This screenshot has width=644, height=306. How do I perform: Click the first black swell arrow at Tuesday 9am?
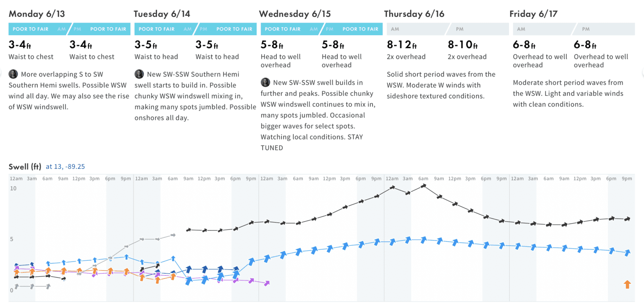pos(188,230)
